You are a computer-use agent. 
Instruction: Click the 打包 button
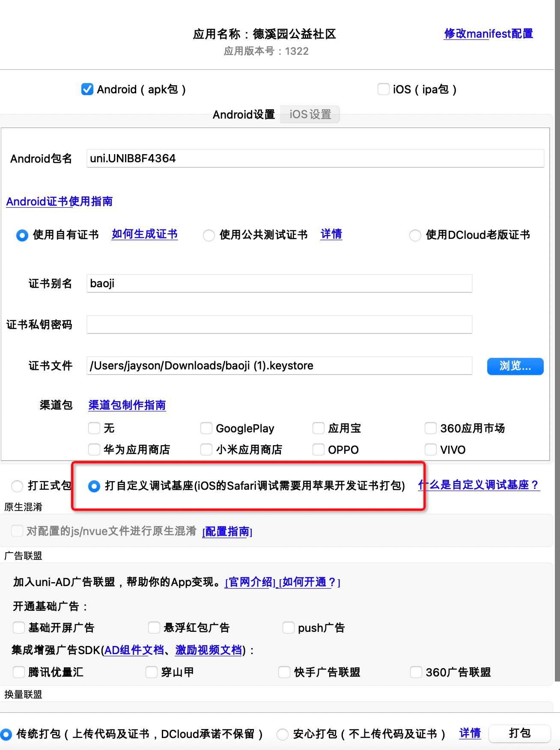(x=520, y=733)
